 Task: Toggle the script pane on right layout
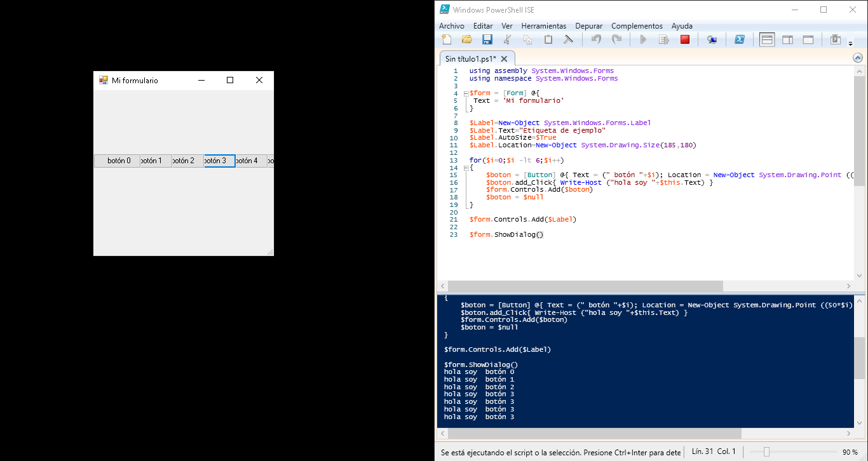tap(787, 39)
